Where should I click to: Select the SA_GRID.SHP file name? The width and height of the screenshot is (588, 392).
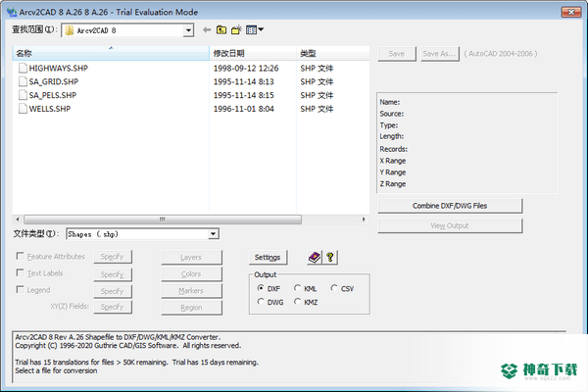(x=54, y=81)
